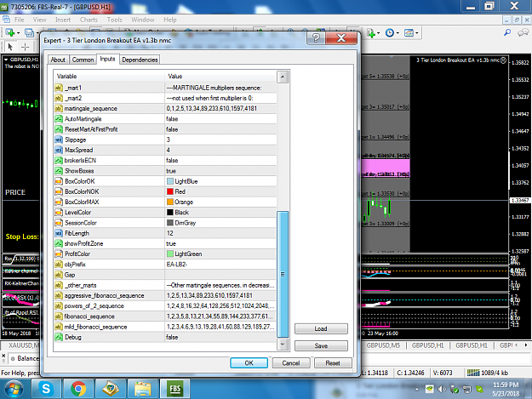
Task: Click the DimGray SessionColor swatch
Action: click(170, 223)
